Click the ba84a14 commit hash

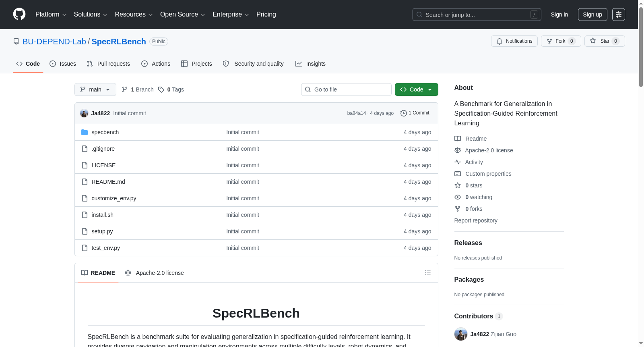[x=357, y=113]
